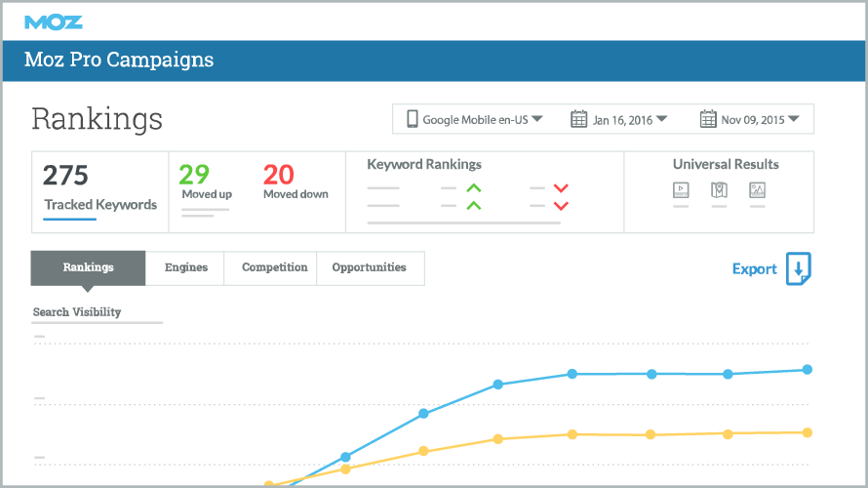
Task: Click the calendar icon beside Nov 09, 2015
Action: (x=708, y=119)
